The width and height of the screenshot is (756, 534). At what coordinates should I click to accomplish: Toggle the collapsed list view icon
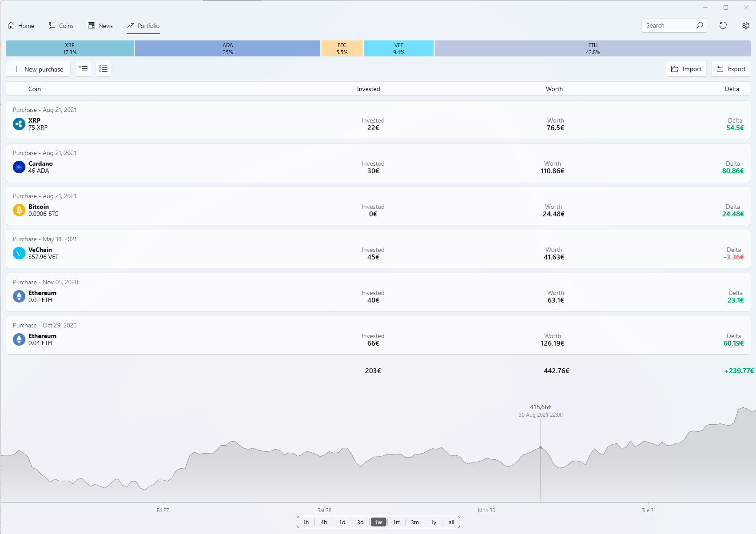[x=83, y=69]
